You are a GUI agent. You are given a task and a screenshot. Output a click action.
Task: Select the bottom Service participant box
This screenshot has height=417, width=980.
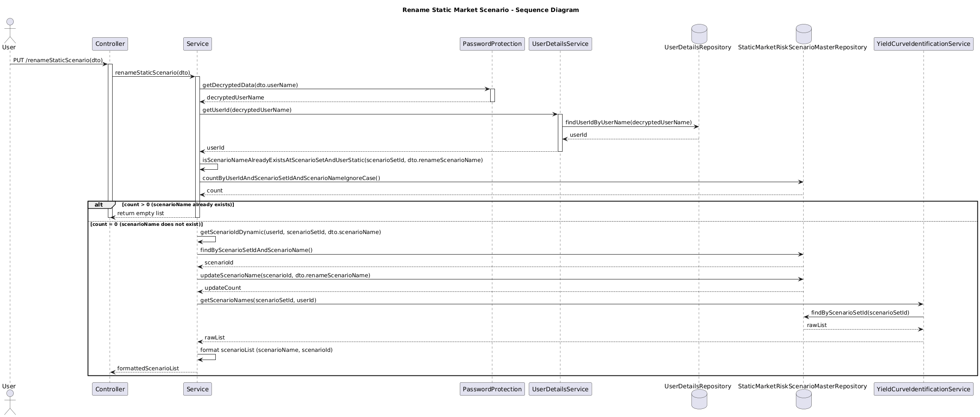pyautogui.click(x=197, y=389)
